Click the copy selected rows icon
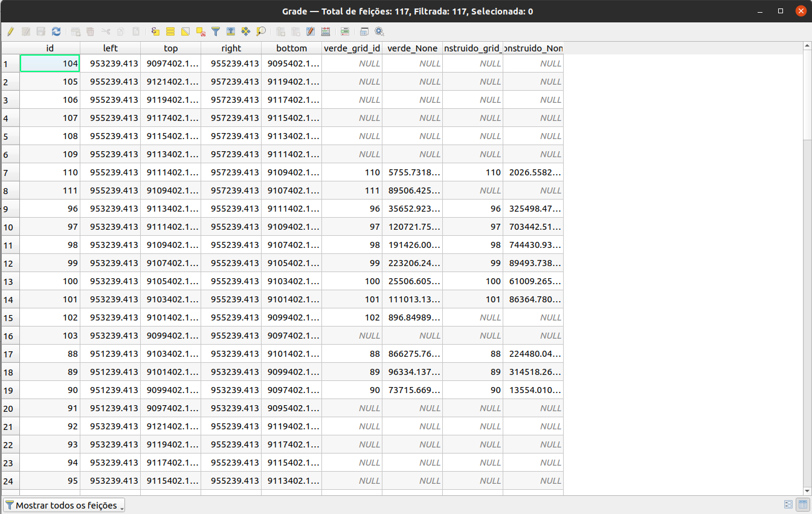Screen dimensions: 812x514 [121, 31]
